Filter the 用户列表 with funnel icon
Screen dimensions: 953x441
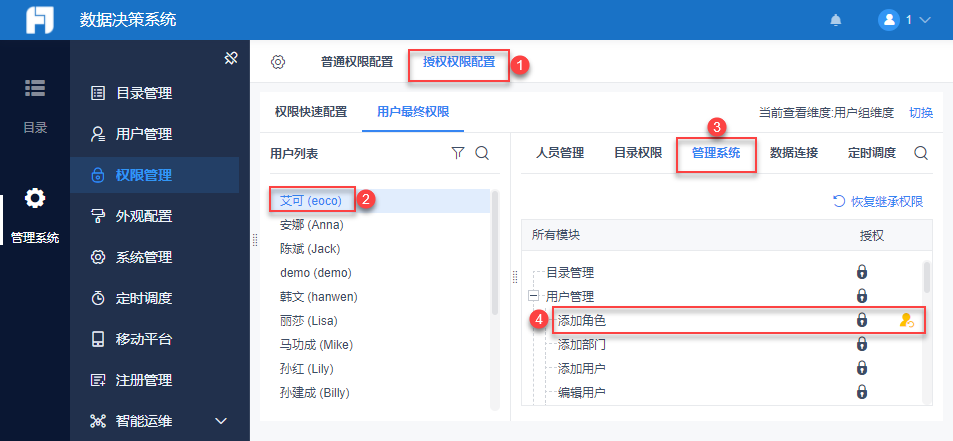(458, 153)
